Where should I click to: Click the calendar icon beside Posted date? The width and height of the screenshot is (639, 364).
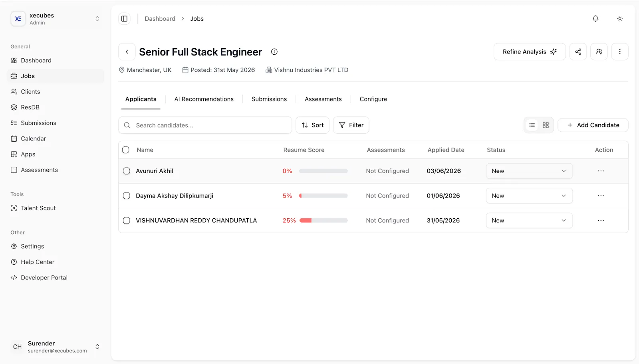tap(185, 70)
